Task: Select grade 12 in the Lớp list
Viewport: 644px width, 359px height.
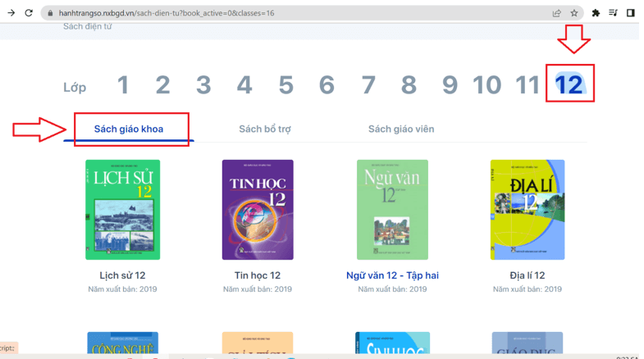Action: (569, 84)
